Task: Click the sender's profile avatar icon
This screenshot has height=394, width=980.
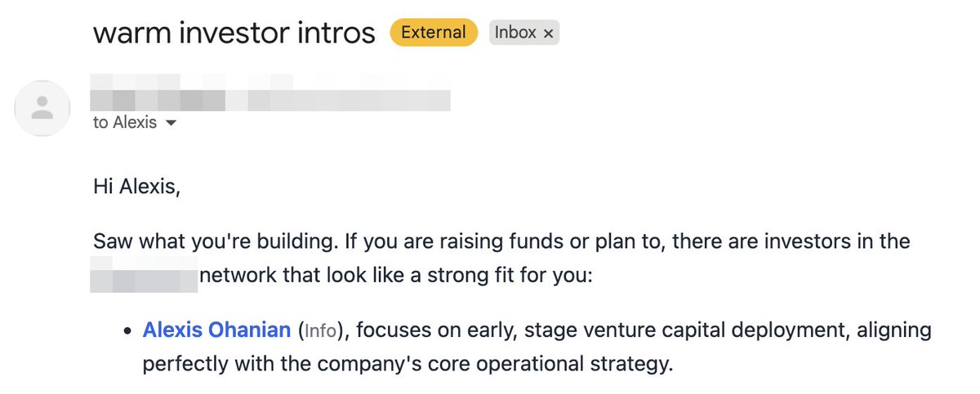Action: (42, 108)
